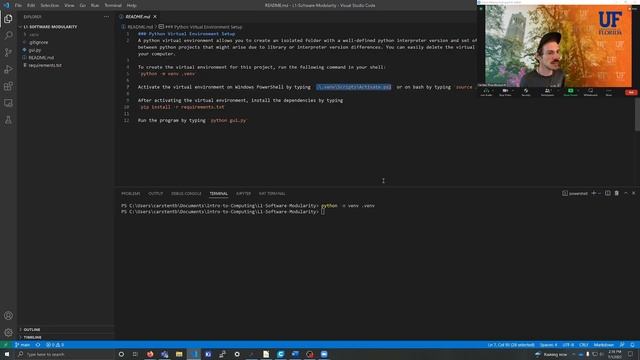Click the taskbar search box
Screen dimensions: 640x360
point(65,354)
